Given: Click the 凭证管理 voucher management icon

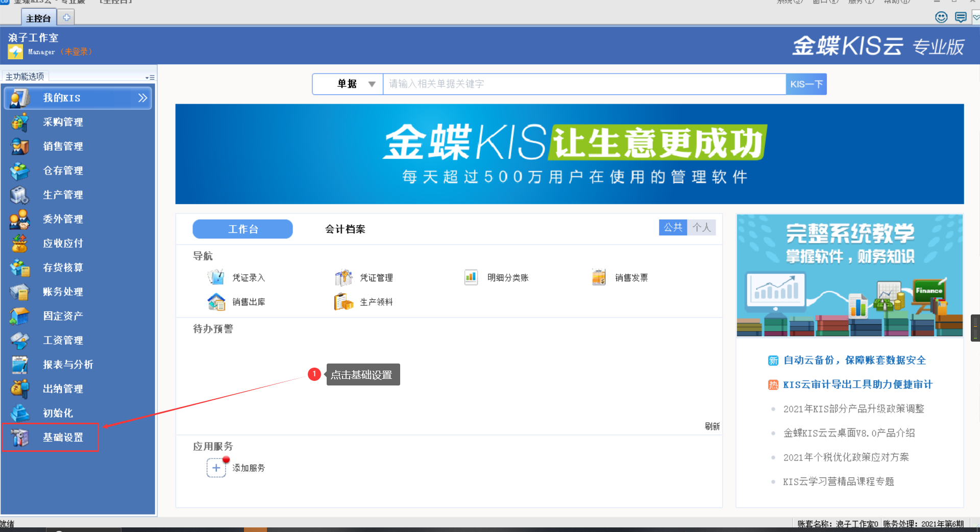Looking at the screenshot, I should (x=344, y=277).
